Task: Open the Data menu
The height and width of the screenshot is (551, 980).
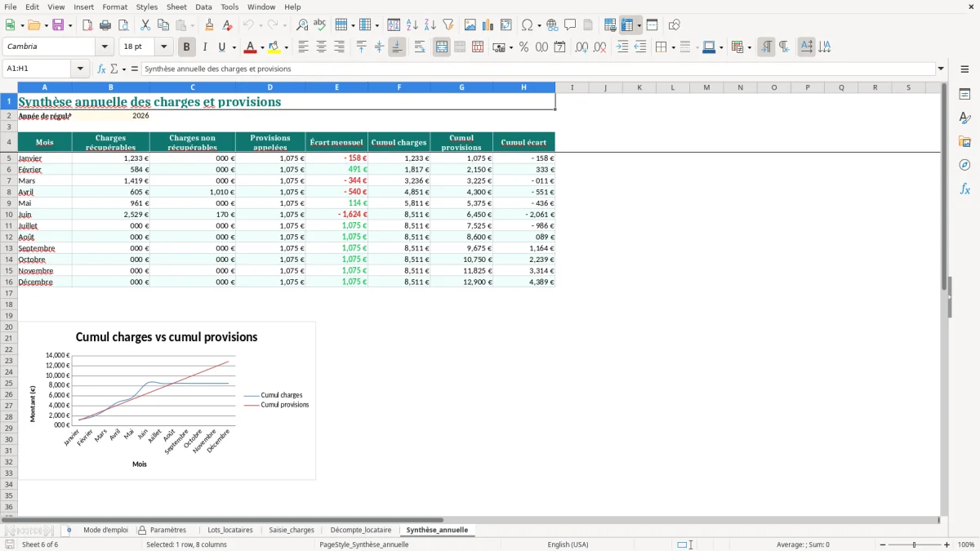Action: (203, 7)
